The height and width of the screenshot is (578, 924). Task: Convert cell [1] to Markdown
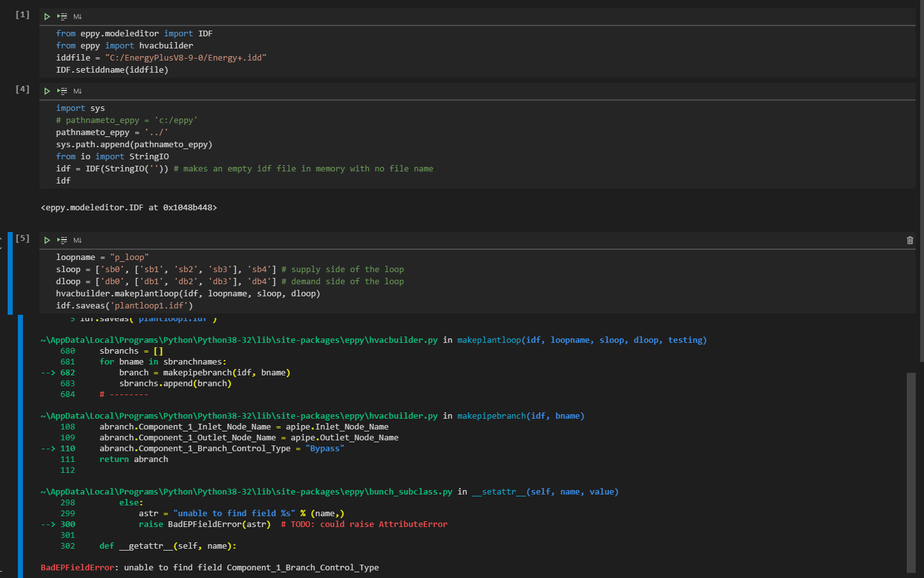click(x=77, y=16)
